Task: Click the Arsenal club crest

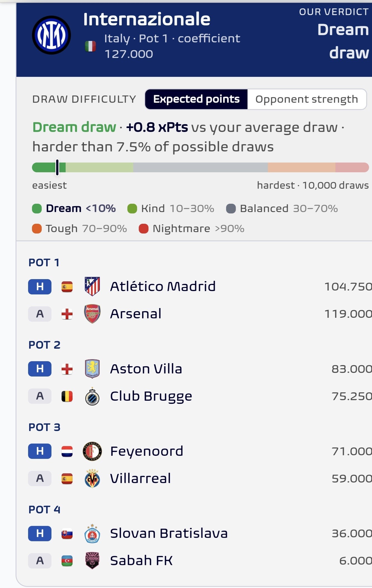Action: click(x=92, y=314)
